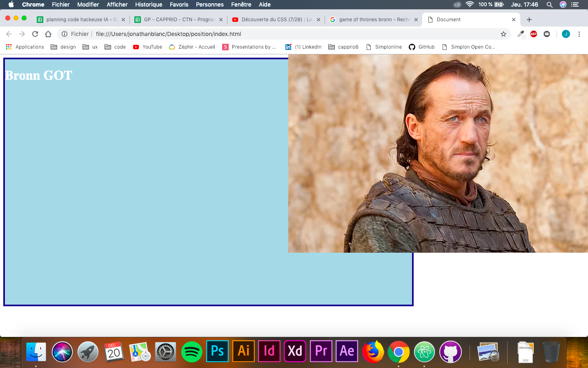Viewport: 588px width, 368px height.
Task: Open the ux bookmarks folder
Action: pyautogui.click(x=90, y=47)
